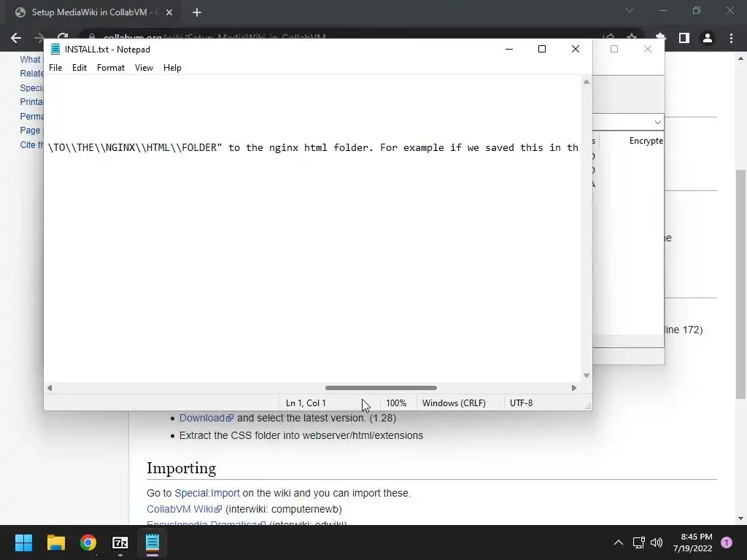Click the 100% zoom status entry

tap(396, 402)
